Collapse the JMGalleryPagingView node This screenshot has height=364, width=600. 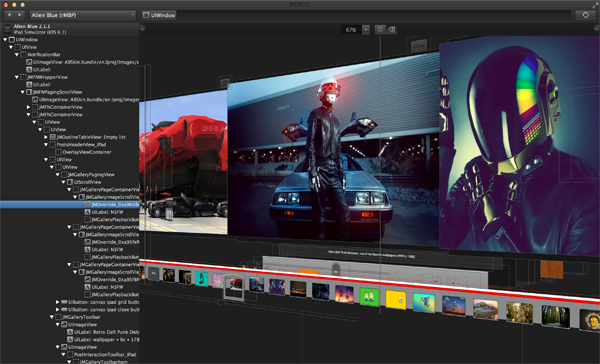point(58,175)
